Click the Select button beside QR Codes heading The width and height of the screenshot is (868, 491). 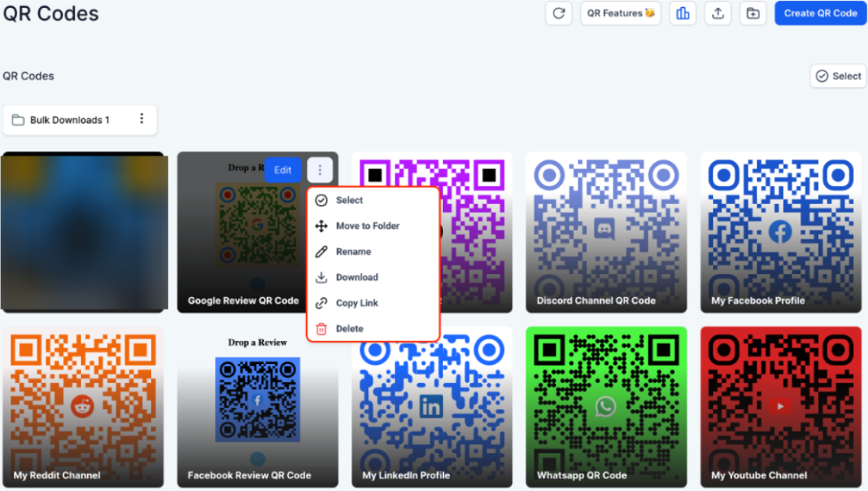pyautogui.click(x=838, y=75)
